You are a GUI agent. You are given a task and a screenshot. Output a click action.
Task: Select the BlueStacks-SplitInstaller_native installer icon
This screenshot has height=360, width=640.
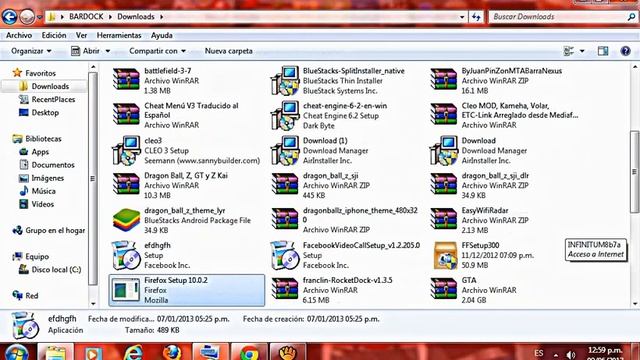click(x=284, y=80)
